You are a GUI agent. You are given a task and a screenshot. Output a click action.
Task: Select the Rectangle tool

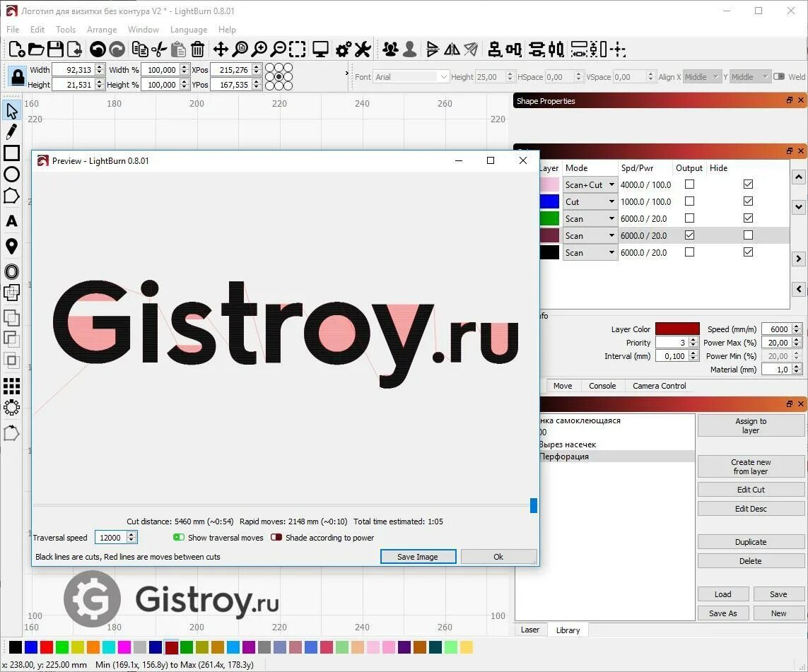[x=11, y=153]
